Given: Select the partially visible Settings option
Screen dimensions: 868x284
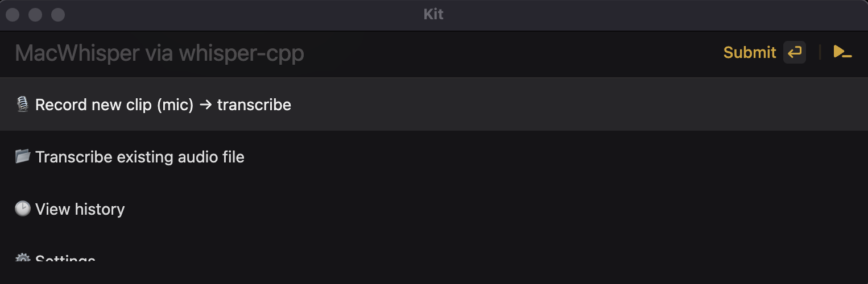Looking at the screenshot, I should [x=65, y=258].
